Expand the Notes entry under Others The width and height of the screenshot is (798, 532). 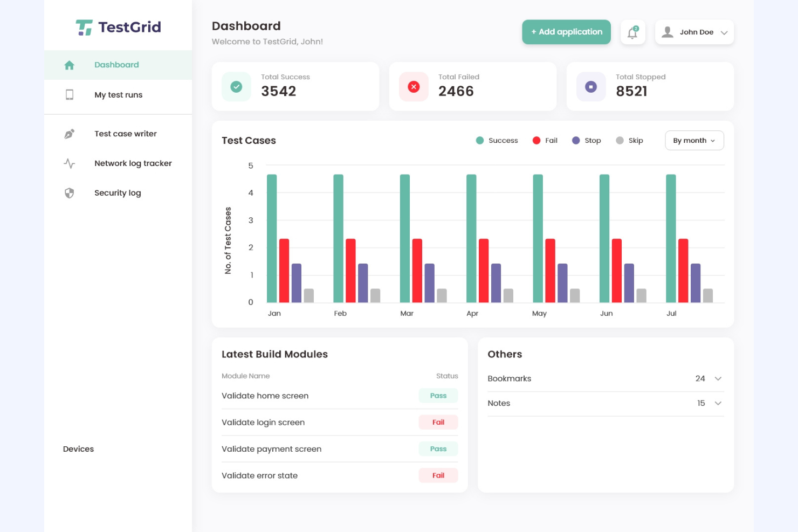pyautogui.click(x=718, y=403)
